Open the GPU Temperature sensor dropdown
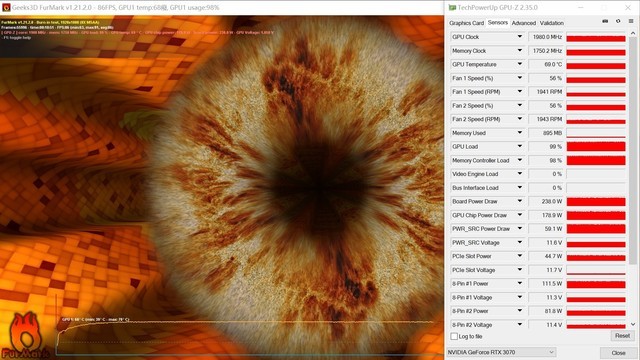The width and height of the screenshot is (640, 360). point(520,64)
